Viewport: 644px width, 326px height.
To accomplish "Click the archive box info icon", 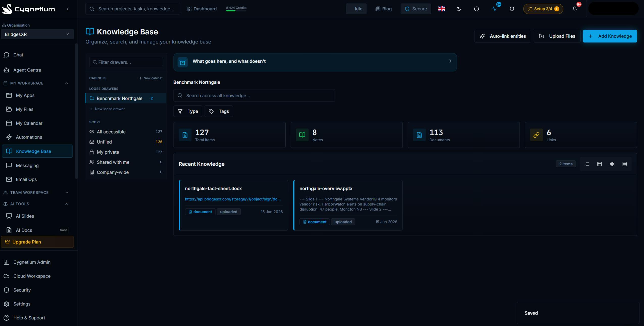I will [x=183, y=62].
